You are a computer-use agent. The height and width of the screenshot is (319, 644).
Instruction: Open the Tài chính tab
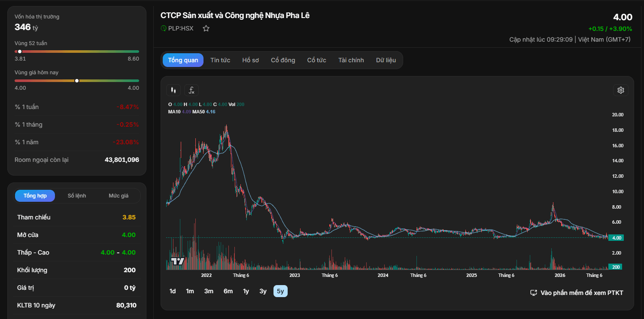pos(351,60)
